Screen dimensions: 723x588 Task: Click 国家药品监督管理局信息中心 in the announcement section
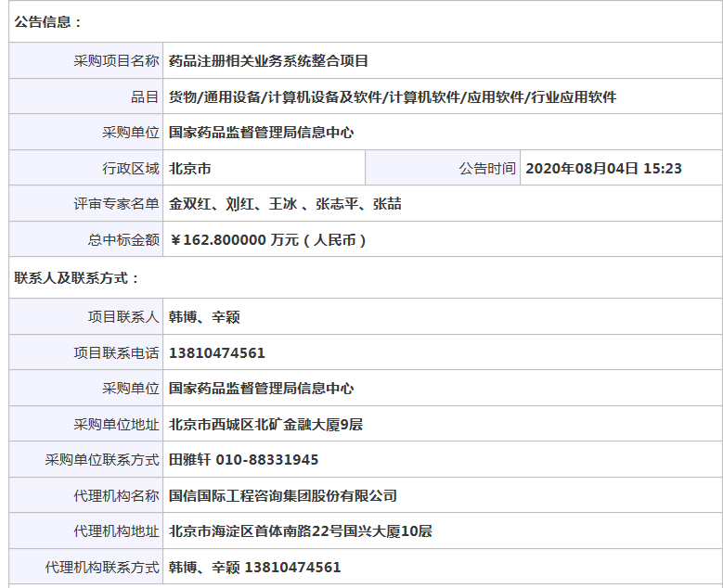[261, 133]
